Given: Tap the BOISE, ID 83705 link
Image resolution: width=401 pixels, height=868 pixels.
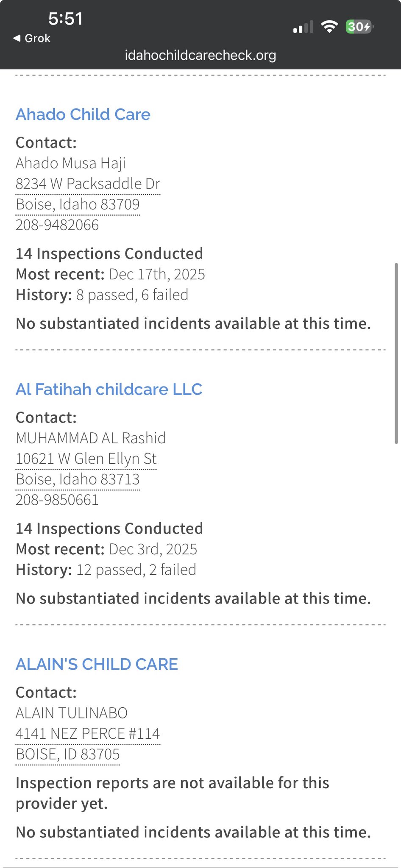Looking at the screenshot, I should (x=68, y=754).
